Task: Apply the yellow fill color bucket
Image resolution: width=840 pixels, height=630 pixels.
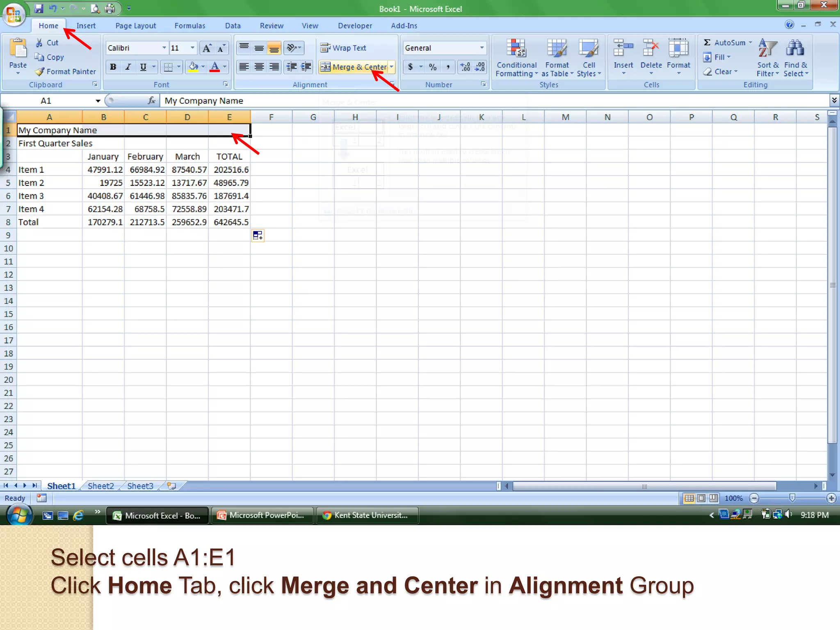Action: point(193,67)
